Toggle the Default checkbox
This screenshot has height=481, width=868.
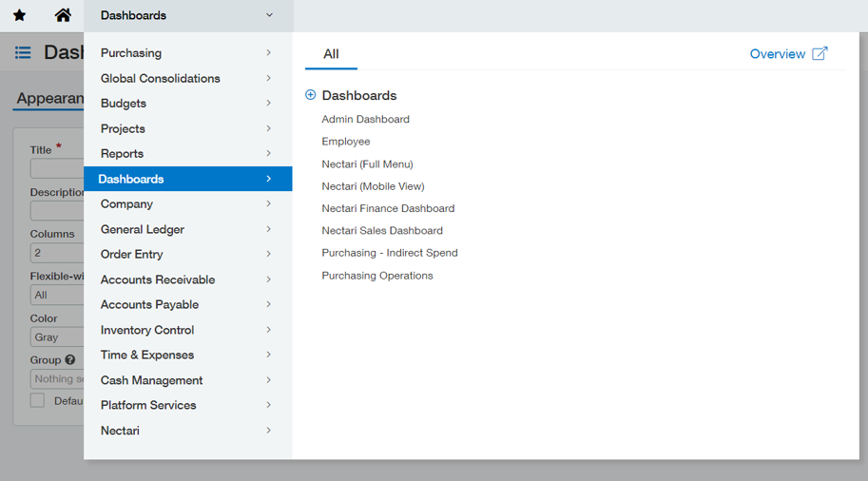pyautogui.click(x=37, y=401)
